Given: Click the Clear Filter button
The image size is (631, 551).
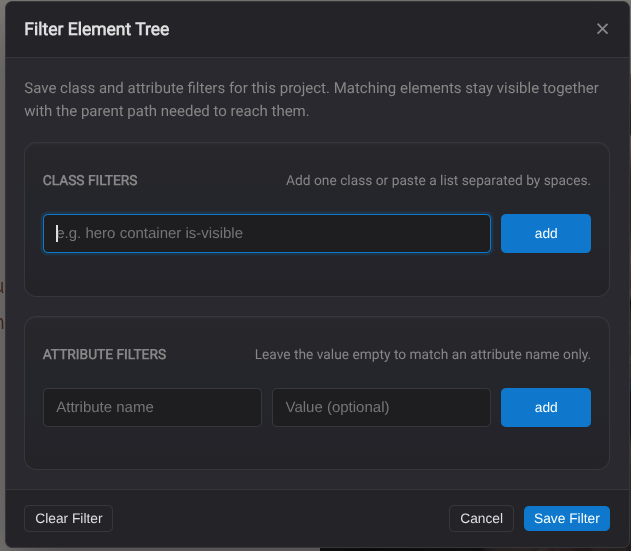Looking at the screenshot, I should pyautogui.click(x=68, y=518).
